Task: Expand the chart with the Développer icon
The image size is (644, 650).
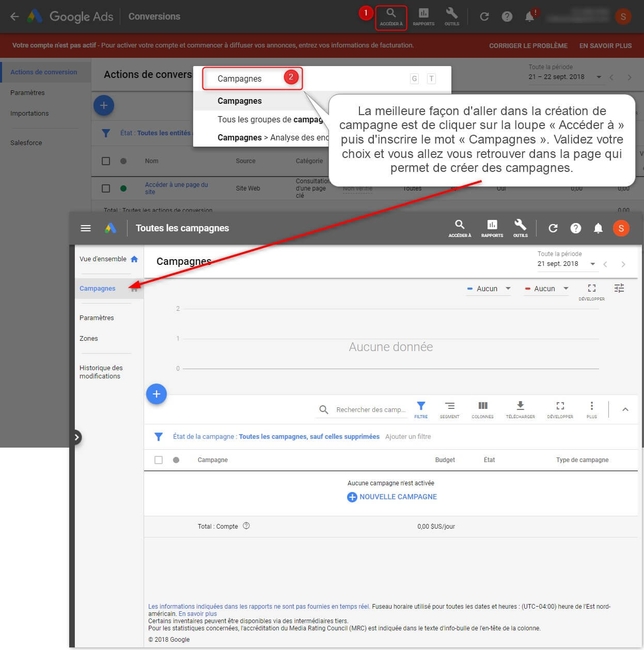Action: (x=592, y=291)
